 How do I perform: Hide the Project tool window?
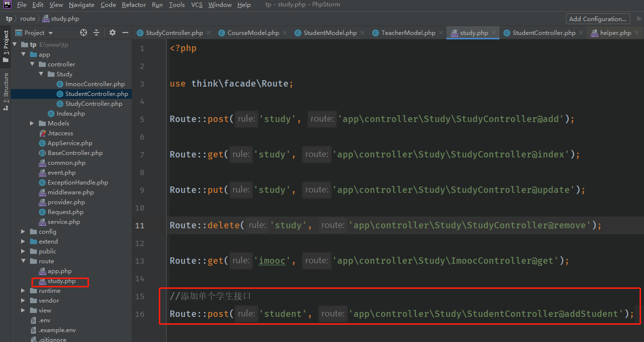coord(125,32)
